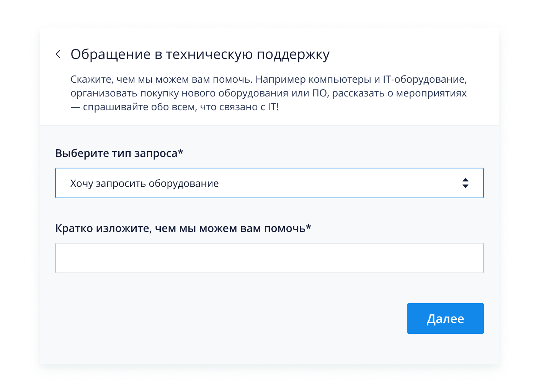Select the 'Хочу запросить оборудование' option text

point(145,183)
